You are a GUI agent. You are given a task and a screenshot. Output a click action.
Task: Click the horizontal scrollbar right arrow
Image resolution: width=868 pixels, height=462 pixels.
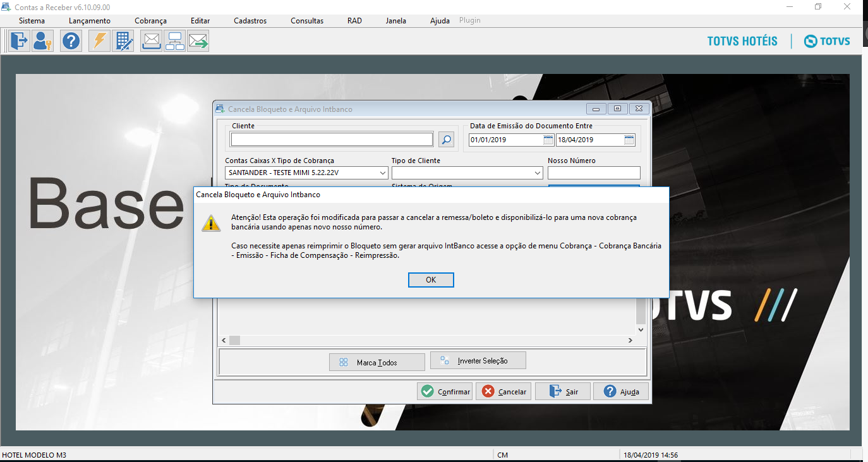point(630,341)
